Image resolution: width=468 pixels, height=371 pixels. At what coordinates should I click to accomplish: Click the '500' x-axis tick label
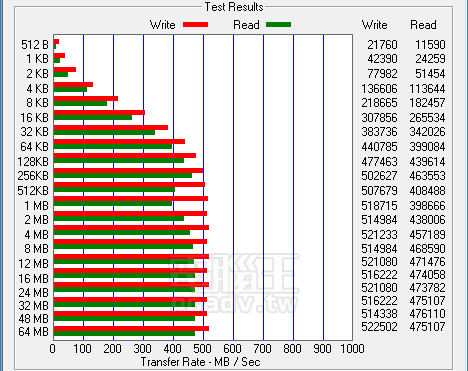tap(202, 349)
